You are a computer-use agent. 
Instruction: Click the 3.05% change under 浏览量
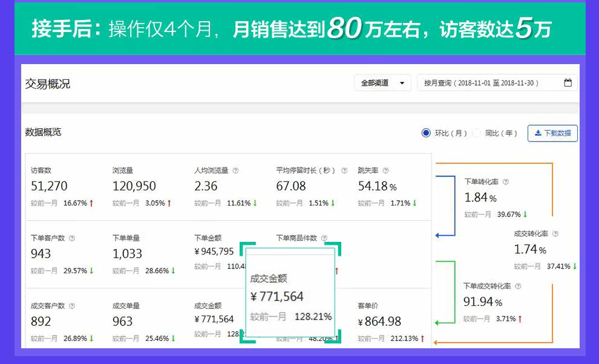155,203
